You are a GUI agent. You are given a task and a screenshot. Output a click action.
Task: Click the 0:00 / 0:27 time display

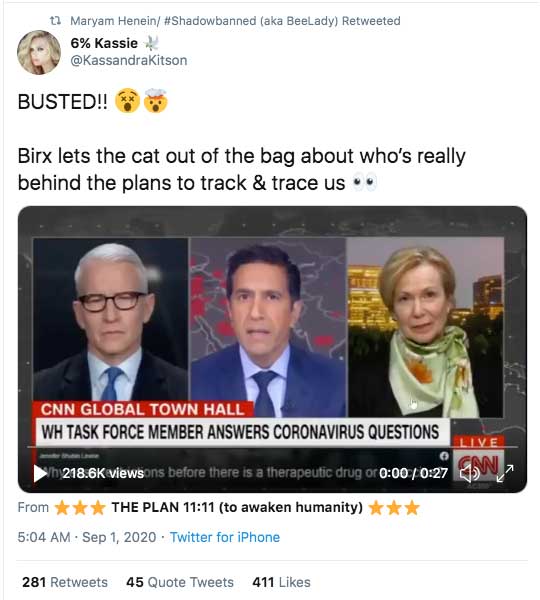413,474
